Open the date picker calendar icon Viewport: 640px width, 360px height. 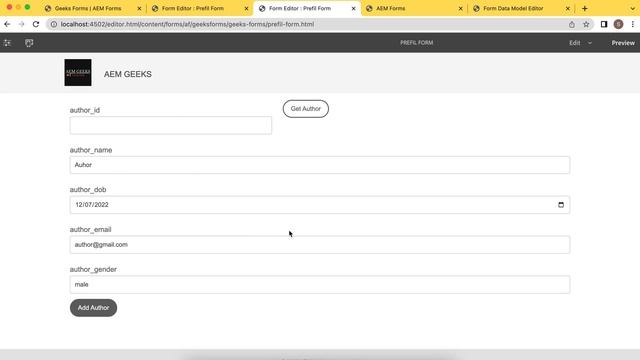(561, 205)
